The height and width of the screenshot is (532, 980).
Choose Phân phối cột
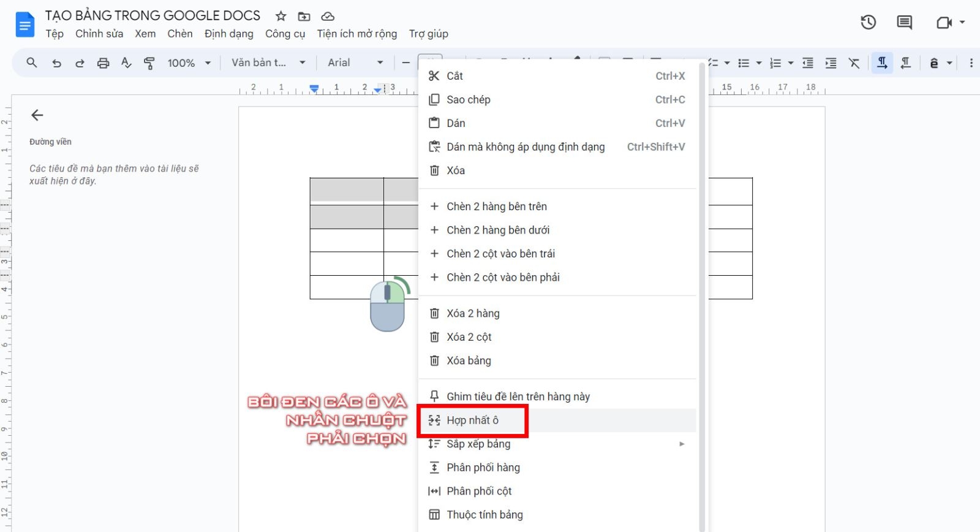coord(557,491)
